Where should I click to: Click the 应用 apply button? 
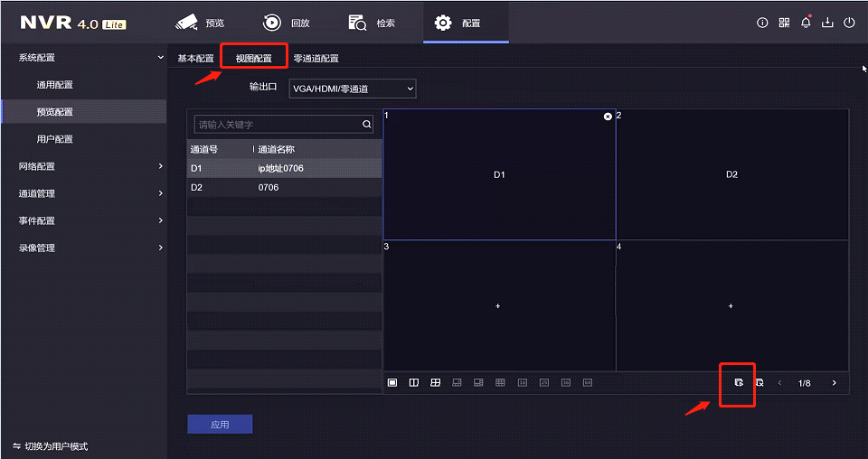coord(220,425)
